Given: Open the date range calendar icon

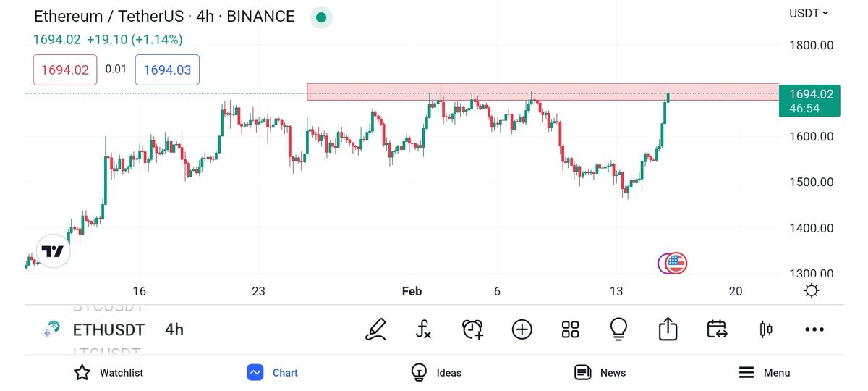Looking at the screenshot, I should point(716,329).
